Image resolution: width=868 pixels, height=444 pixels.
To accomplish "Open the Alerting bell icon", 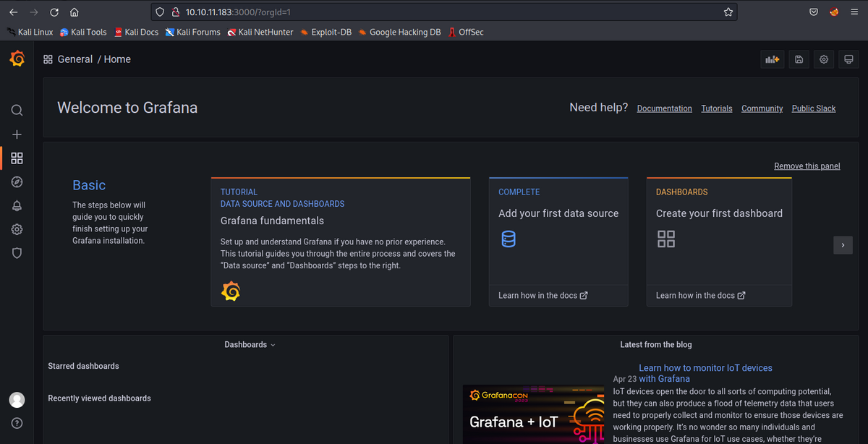I will click(17, 205).
